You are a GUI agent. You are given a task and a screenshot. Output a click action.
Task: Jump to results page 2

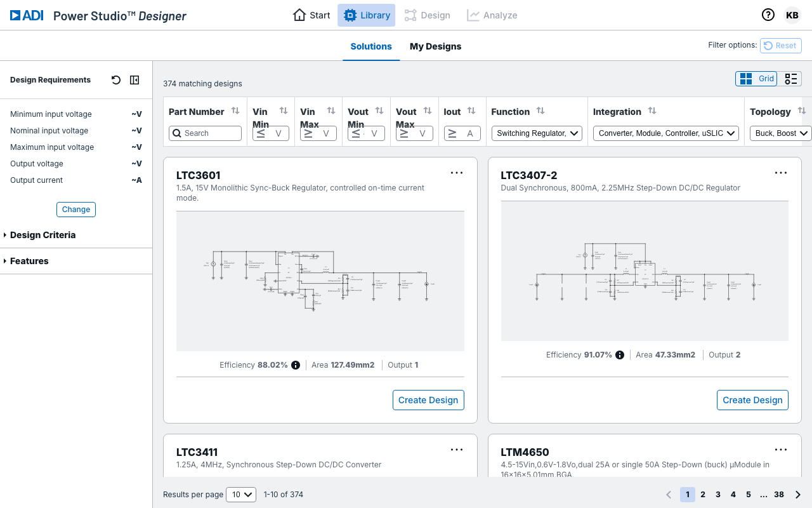coord(703,495)
